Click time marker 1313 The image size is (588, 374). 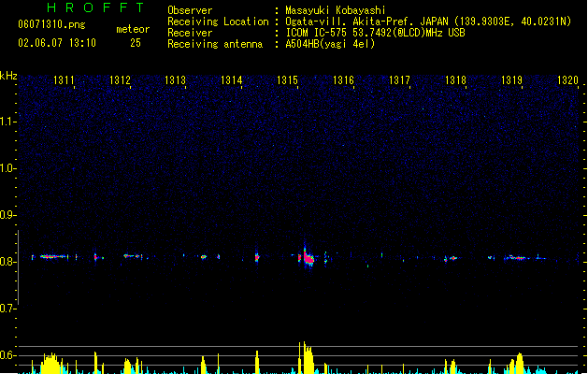point(175,80)
